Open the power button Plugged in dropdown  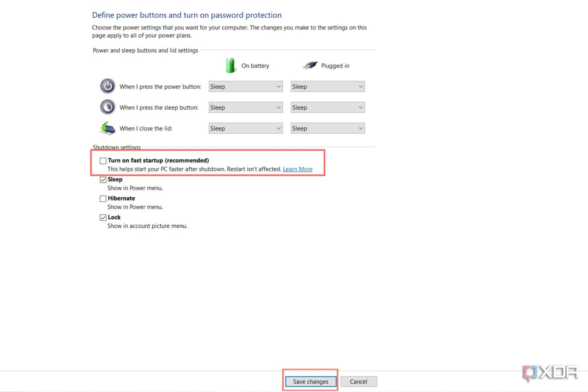328,86
